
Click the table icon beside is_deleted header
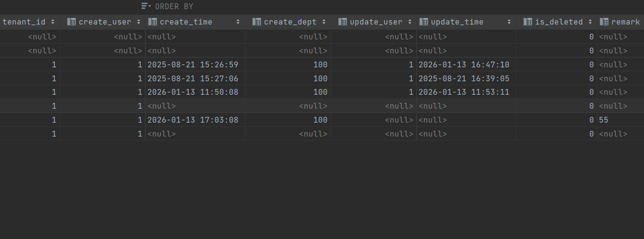pos(528,22)
